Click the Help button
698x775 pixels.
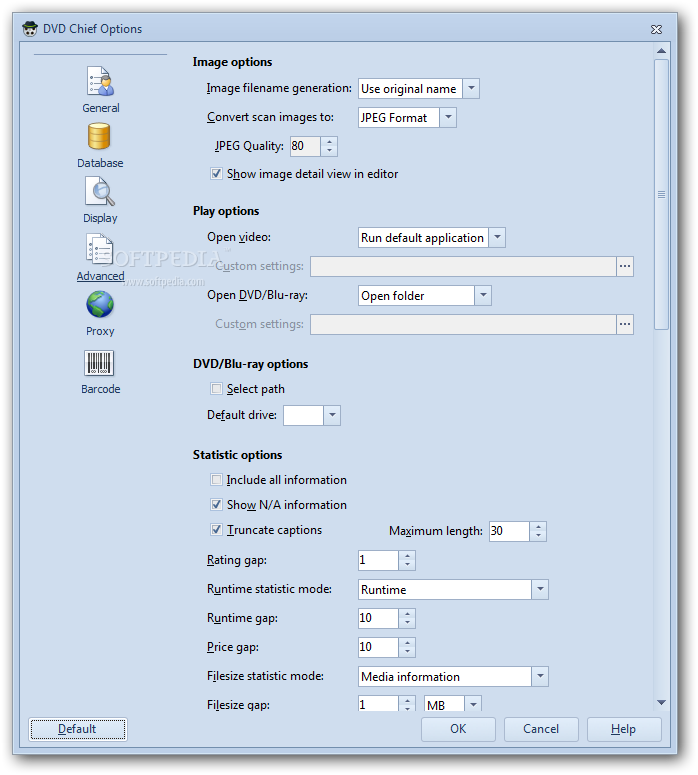pos(624,729)
